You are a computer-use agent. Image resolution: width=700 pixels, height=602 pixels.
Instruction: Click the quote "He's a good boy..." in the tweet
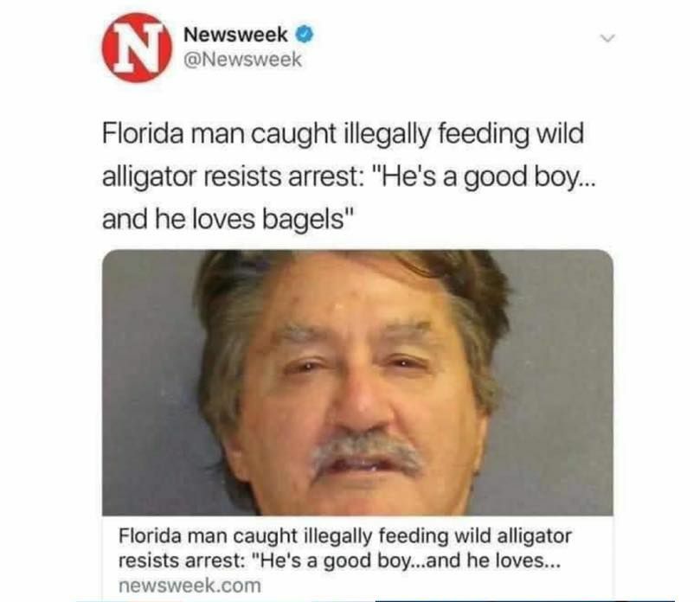(x=482, y=177)
